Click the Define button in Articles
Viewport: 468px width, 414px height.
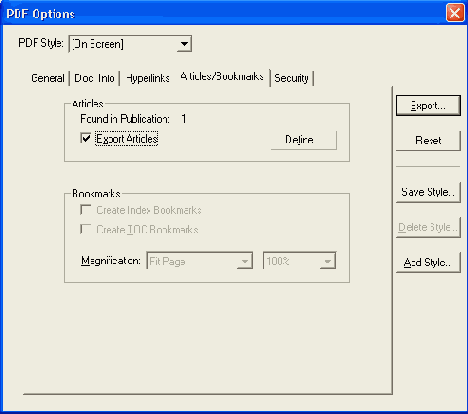coord(304,140)
